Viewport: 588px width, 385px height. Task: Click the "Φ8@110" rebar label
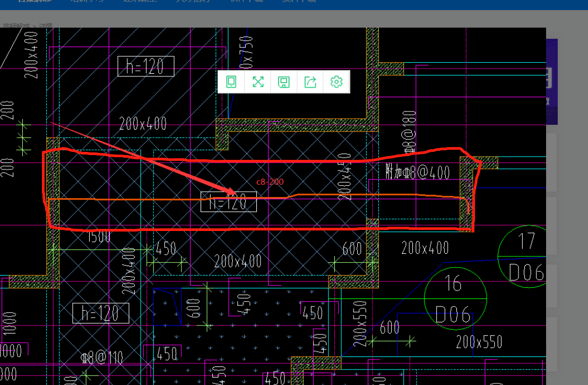102,358
